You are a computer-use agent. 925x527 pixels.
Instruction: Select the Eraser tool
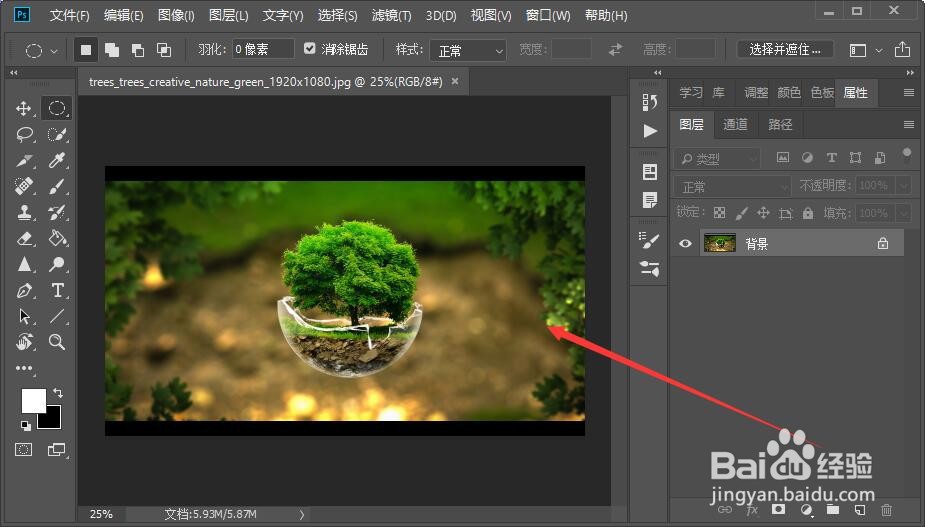[24, 238]
